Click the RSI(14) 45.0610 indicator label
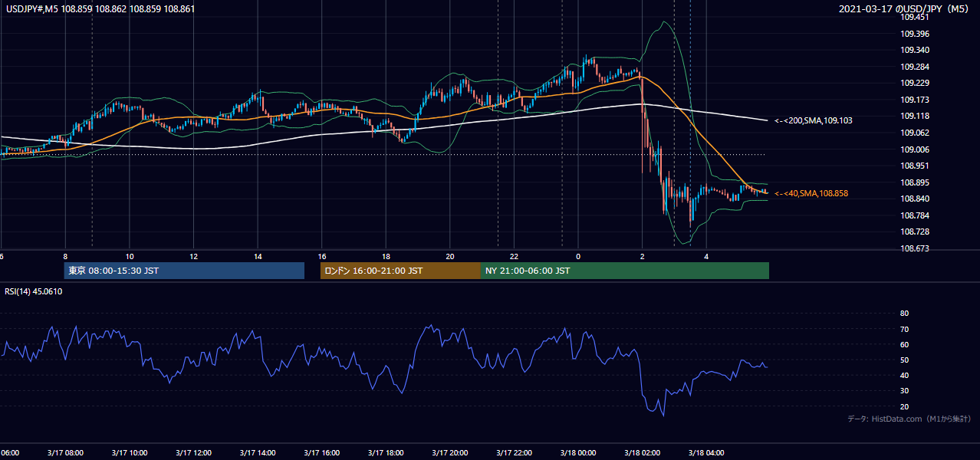The width and height of the screenshot is (980, 460). point(34,291)
